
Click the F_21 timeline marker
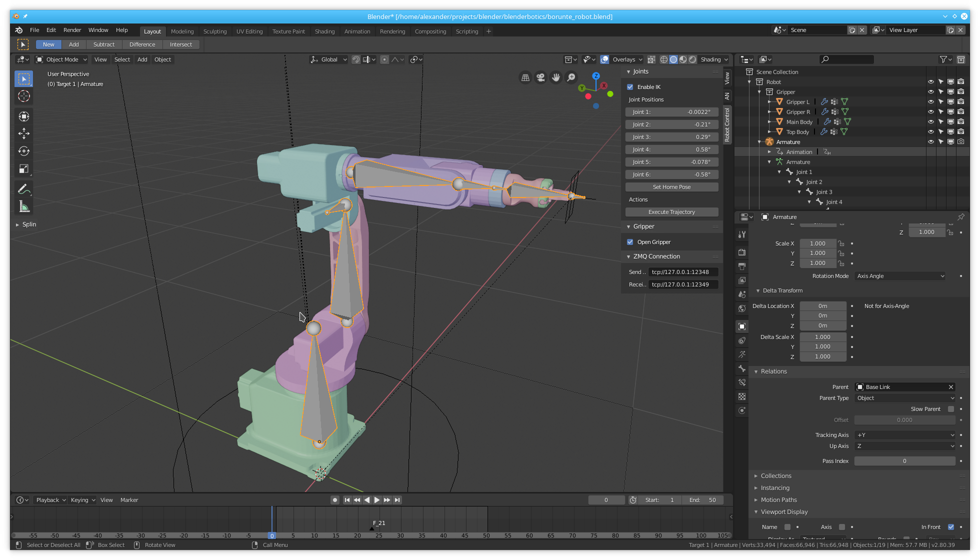pyautogui.click(x=372, y=528)
